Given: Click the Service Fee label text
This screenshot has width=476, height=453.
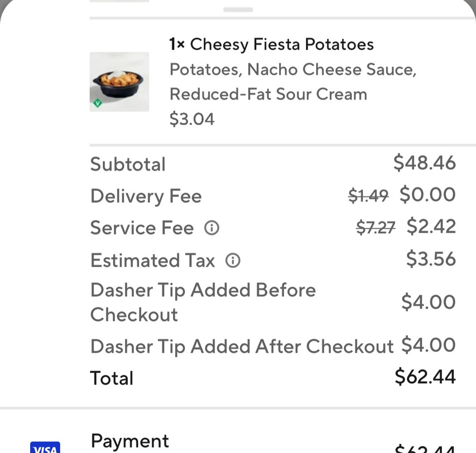Looking at the screenshot, I should [x=142, y=228].
